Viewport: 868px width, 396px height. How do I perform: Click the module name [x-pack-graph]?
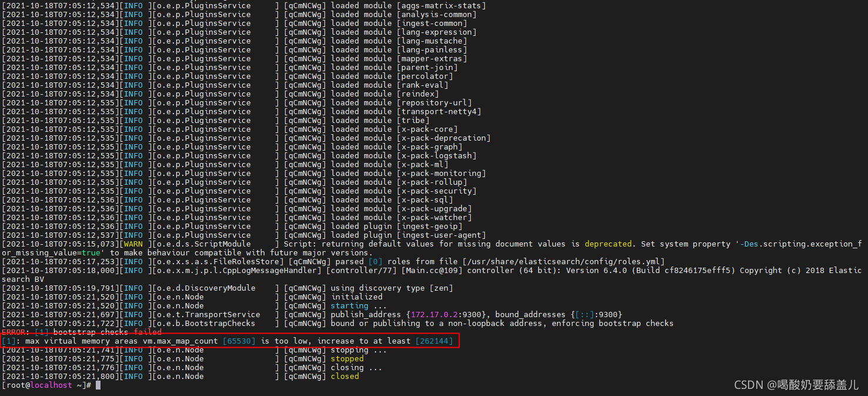point(430,147)
